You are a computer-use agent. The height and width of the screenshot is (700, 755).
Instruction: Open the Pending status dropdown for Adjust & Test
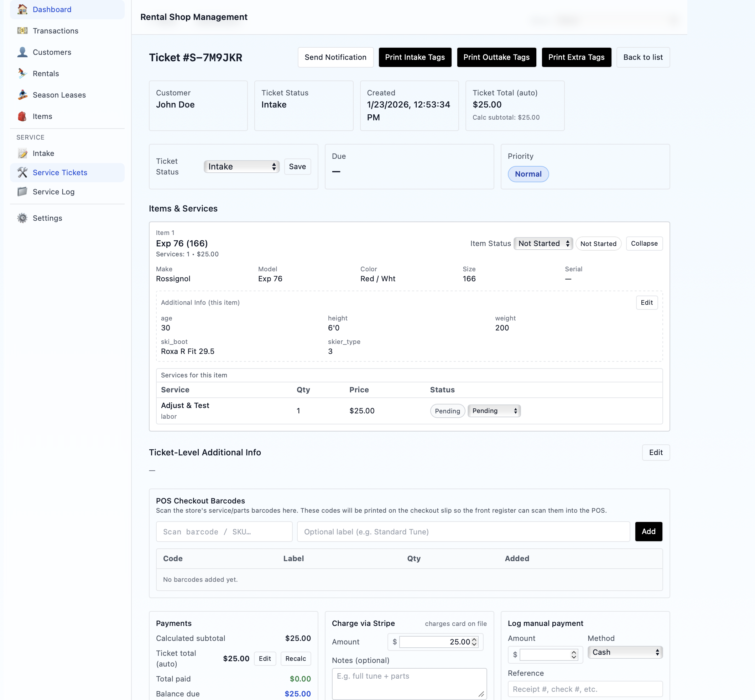(x=494, y=411)
